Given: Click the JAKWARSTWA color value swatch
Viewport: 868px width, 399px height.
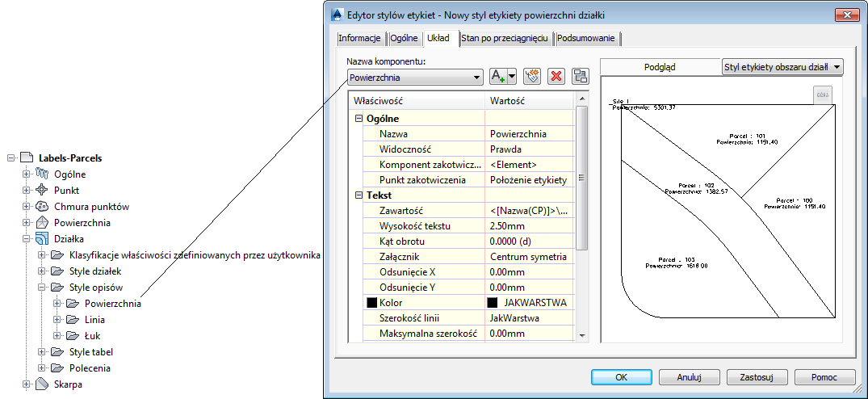Looking at the screenshot, I should [492, 303].
